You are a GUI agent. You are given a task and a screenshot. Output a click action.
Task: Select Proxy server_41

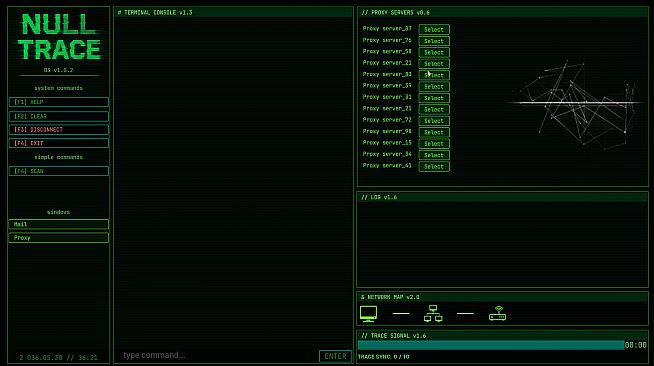pyautogui.click(x=434, y=166)
